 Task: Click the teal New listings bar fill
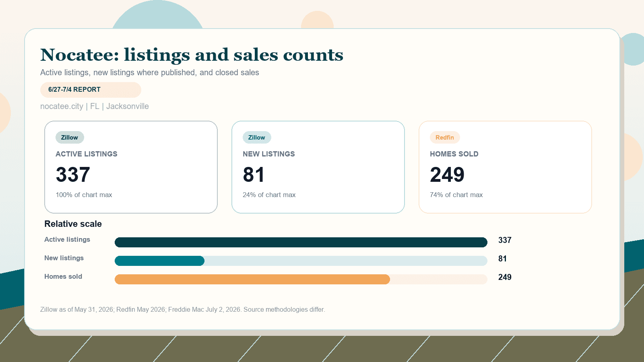(x=159, y=261)
